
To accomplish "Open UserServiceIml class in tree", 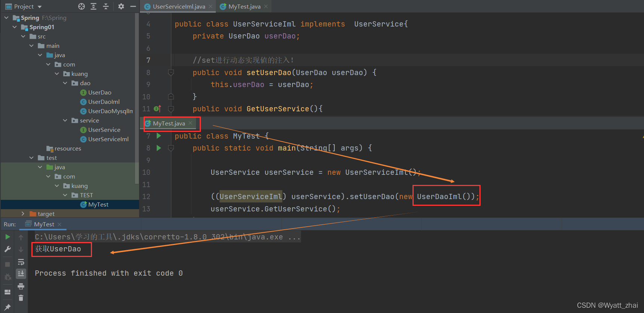I will click(x=105, y=139).
